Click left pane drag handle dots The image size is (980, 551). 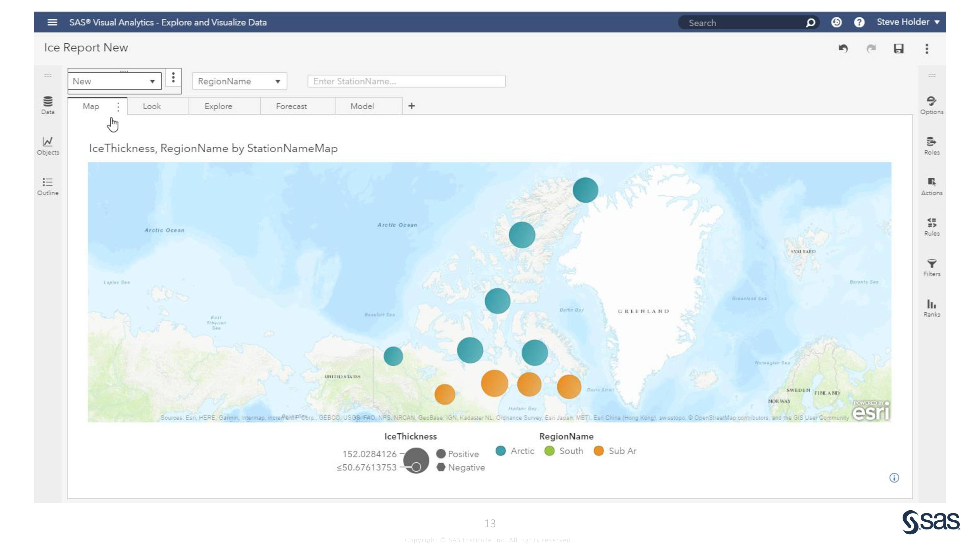point(48,75)
